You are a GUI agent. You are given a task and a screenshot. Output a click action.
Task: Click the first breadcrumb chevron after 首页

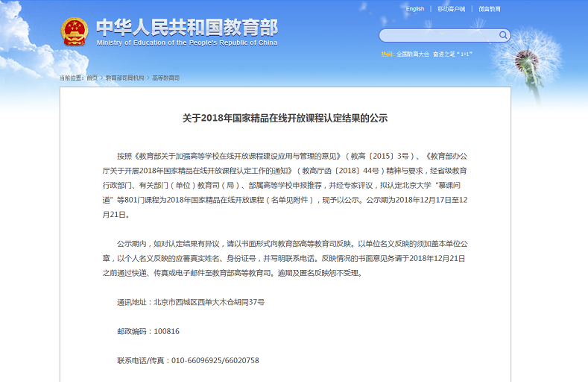101,78
